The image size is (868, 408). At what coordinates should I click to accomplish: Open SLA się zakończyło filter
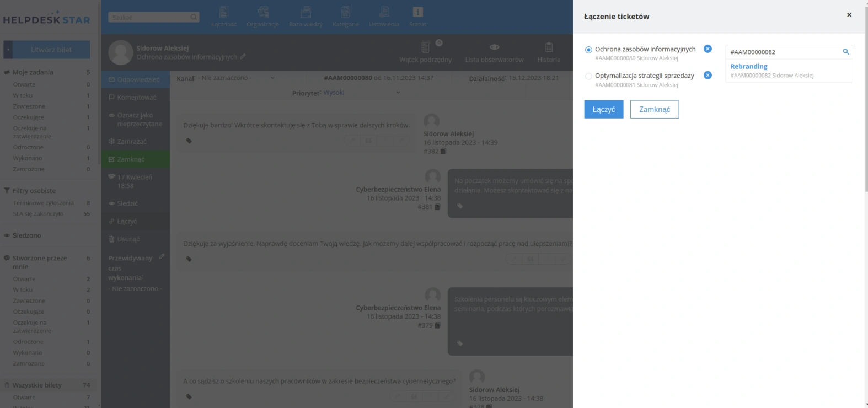38,213
